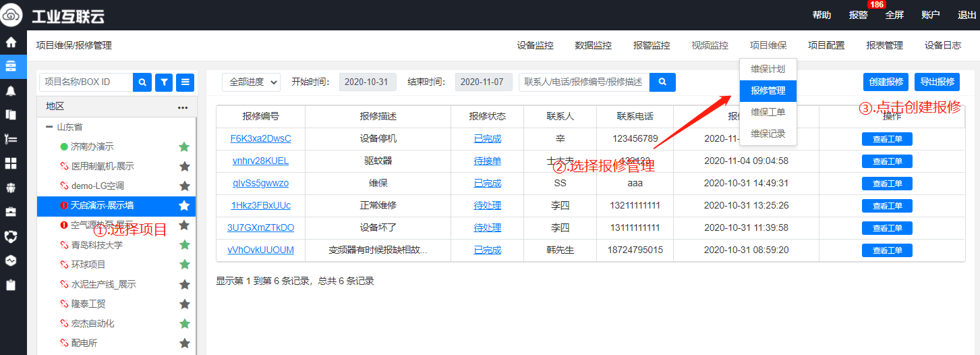Select the 济南办演示 project in tree

point(92,146)
